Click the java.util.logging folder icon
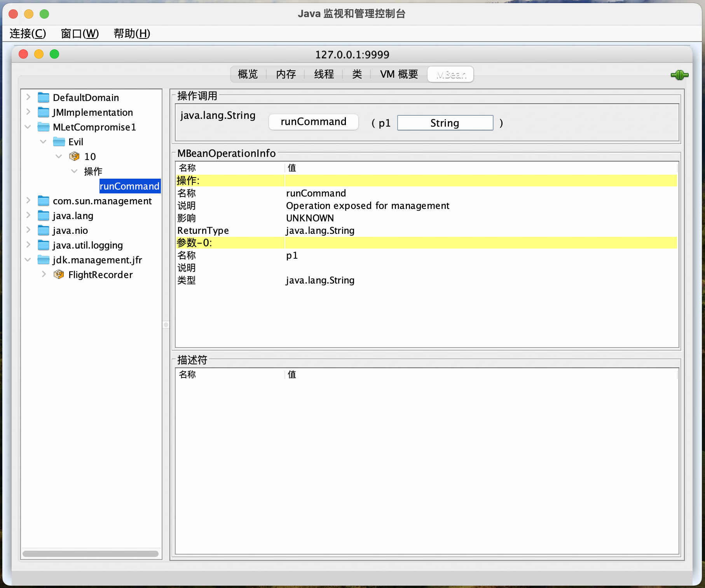 click(44, 245)
